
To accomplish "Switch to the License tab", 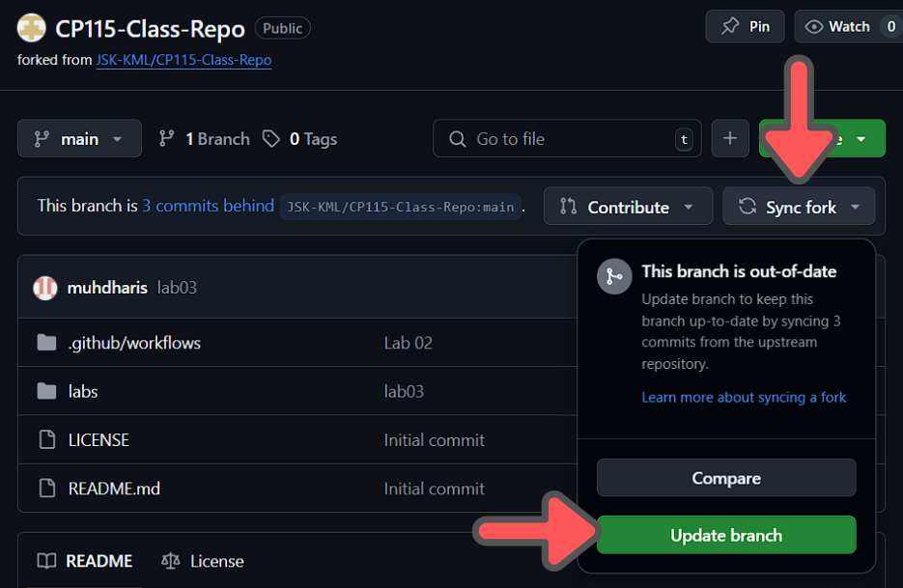I will click(x=202, y=561).
